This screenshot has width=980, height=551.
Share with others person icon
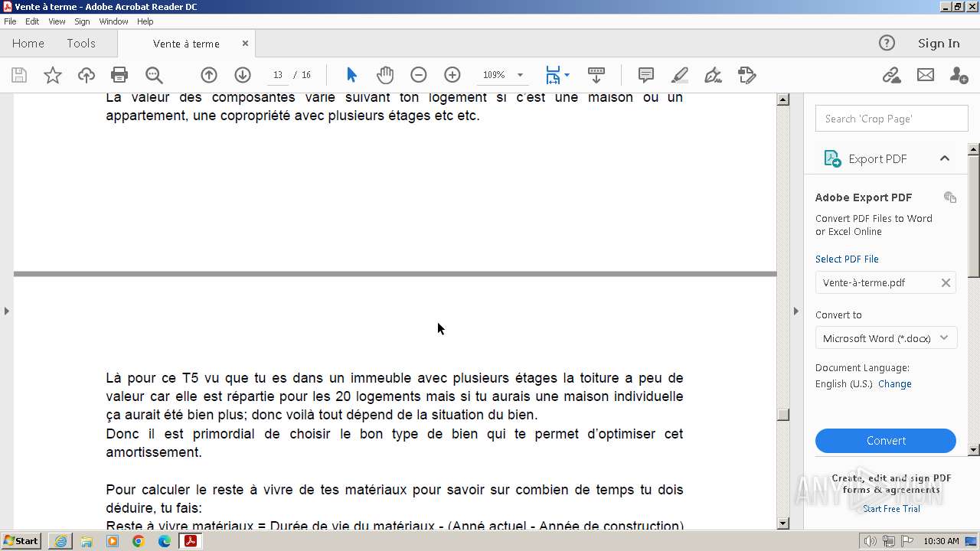click(959, 75)
